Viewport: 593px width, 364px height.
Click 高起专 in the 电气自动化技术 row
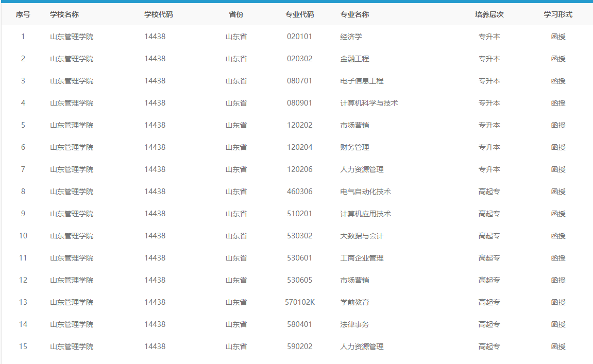pyautogui.click(x=489, y=192)
